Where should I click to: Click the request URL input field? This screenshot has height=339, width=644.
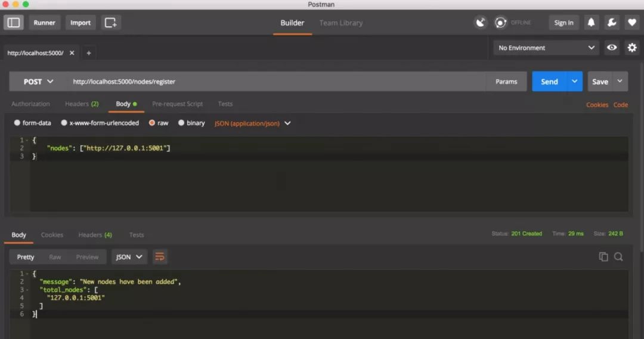click(277, 81)
